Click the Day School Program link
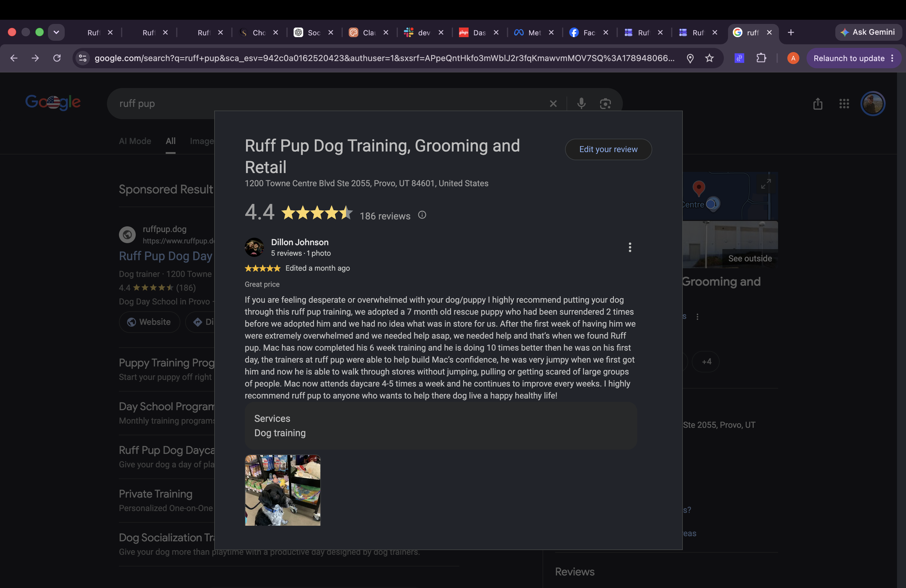This screenshot has height=588, width=906. [167, 406]
